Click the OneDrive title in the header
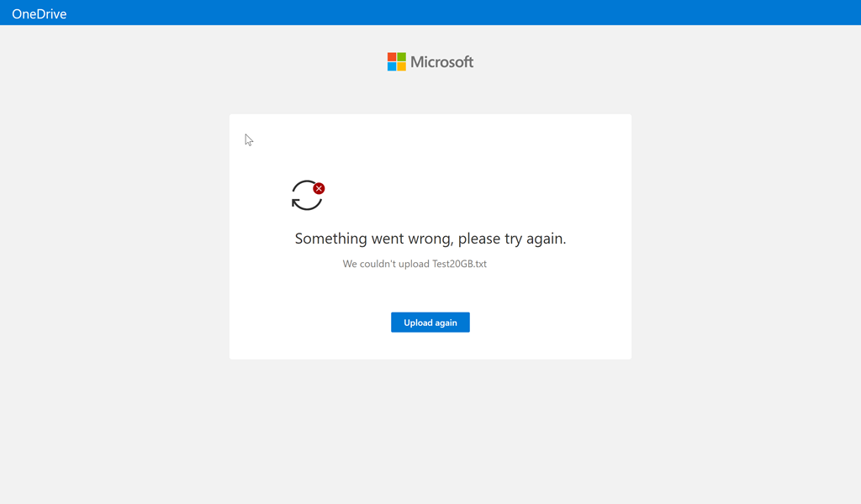 coord(39,13)
